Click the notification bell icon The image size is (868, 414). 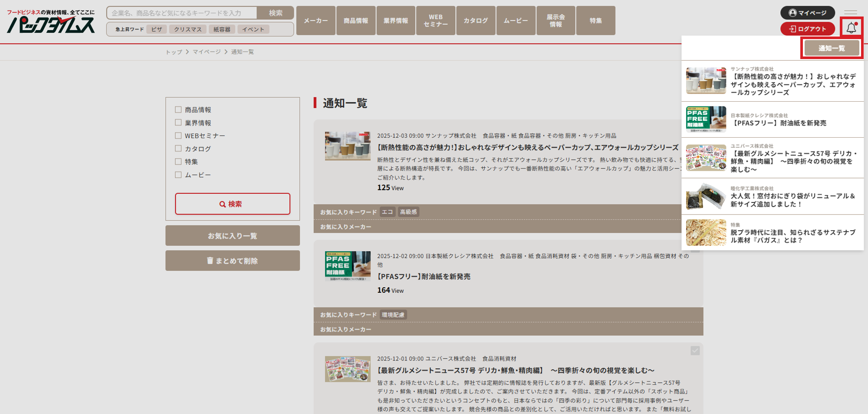click(851, 28)
